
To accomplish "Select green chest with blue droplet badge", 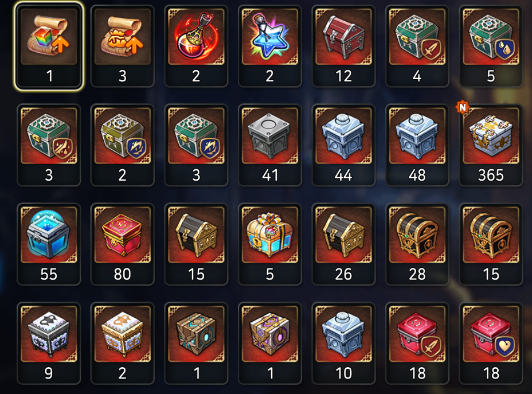I will pyautogui.click(x=491, y=46).
